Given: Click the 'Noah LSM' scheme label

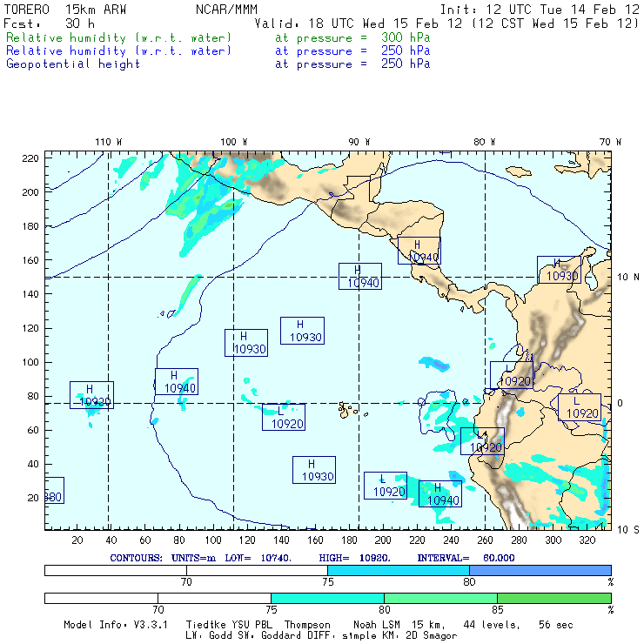Looking at the screenshot, I should click(x=377, y=625).
